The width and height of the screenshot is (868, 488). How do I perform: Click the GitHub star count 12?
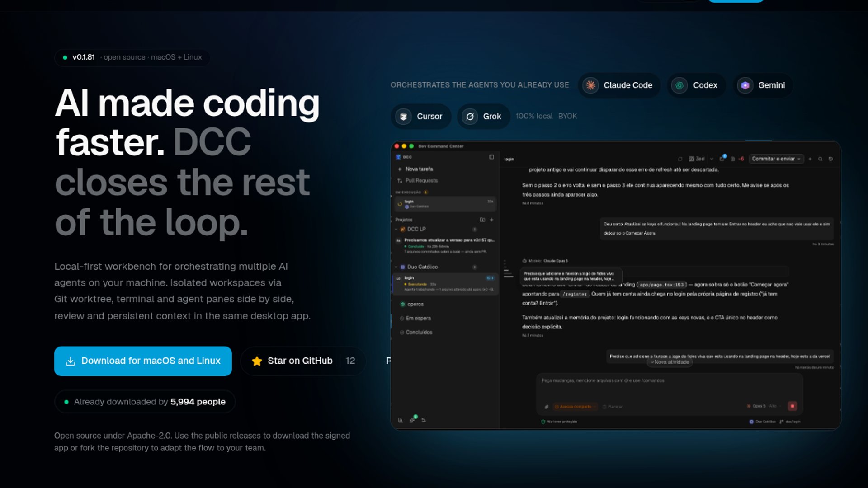[350, 361]
